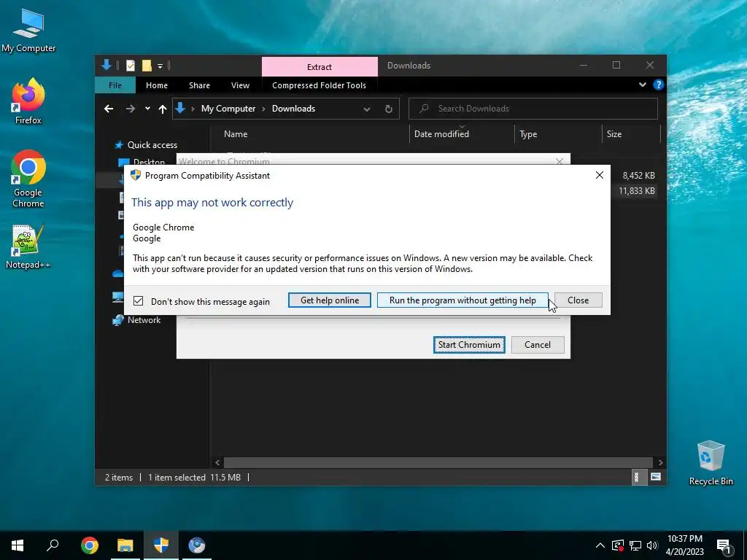Open volume control in system tray
The image size is (747, 560).
point(652,545)
